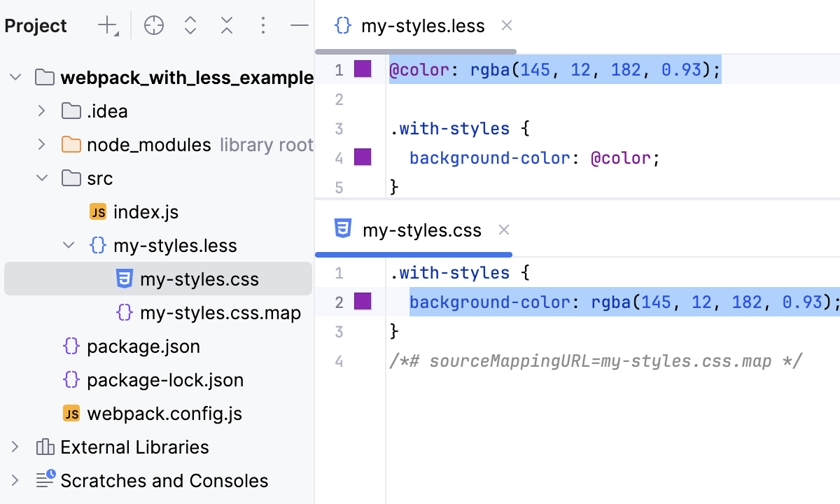840x504 pixels.
Task: Open Project tool window options menu
Action: pos(262,25)
